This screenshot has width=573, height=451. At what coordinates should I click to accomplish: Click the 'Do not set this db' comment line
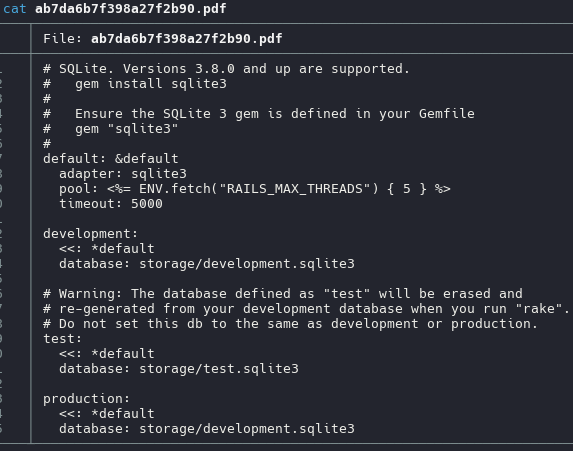(291, 323)
